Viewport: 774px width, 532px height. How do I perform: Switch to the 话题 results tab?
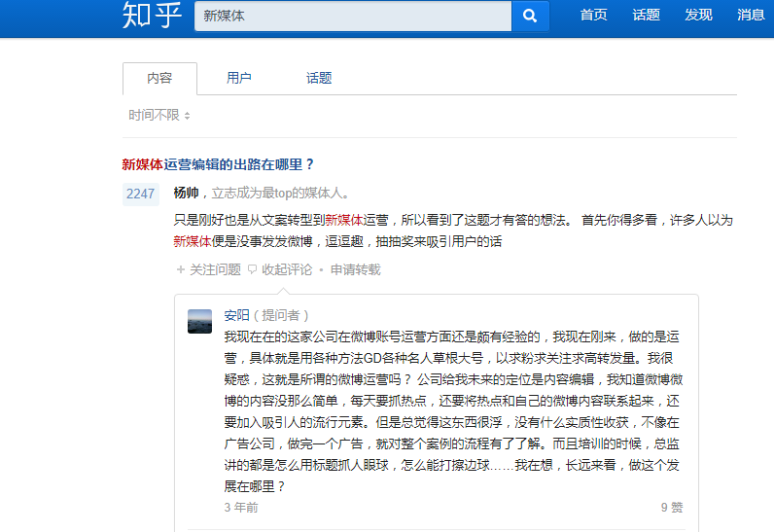tap(319, 78)
